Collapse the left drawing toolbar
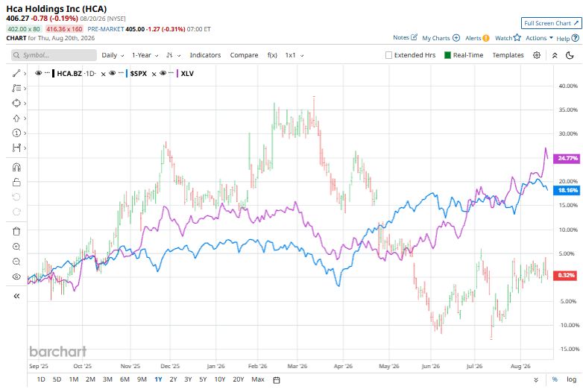 [16, 296]
